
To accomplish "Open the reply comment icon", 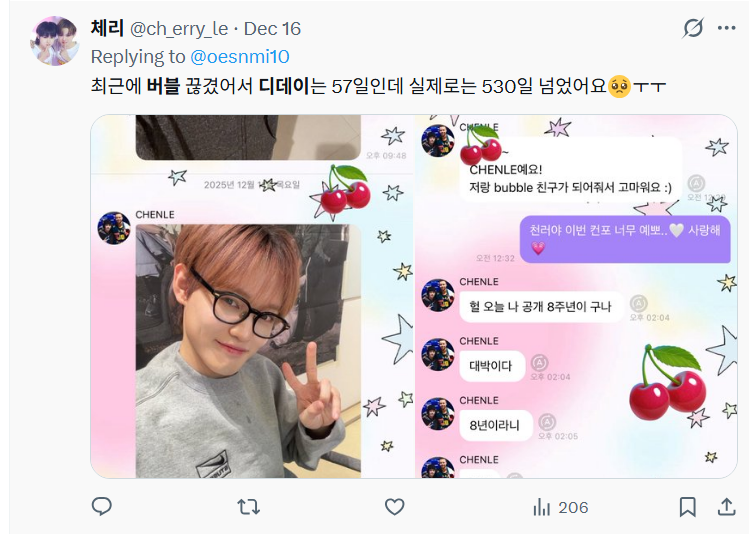I will click(101, 506).
